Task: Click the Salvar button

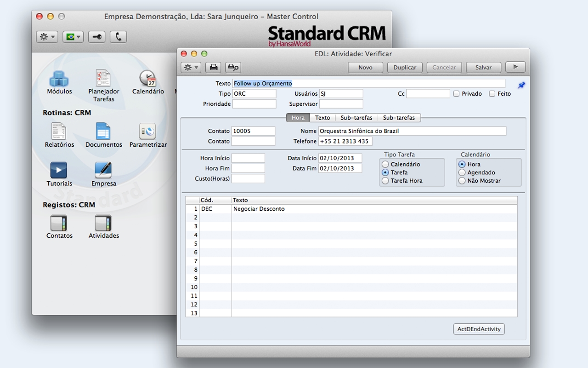Action: (x=483, y=67)
